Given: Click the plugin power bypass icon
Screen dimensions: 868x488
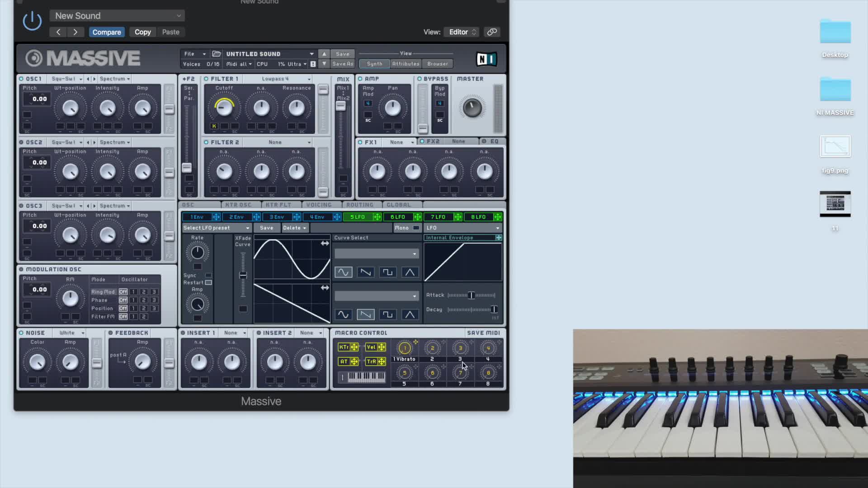Looking at the screenshot, I should point(32,21).
